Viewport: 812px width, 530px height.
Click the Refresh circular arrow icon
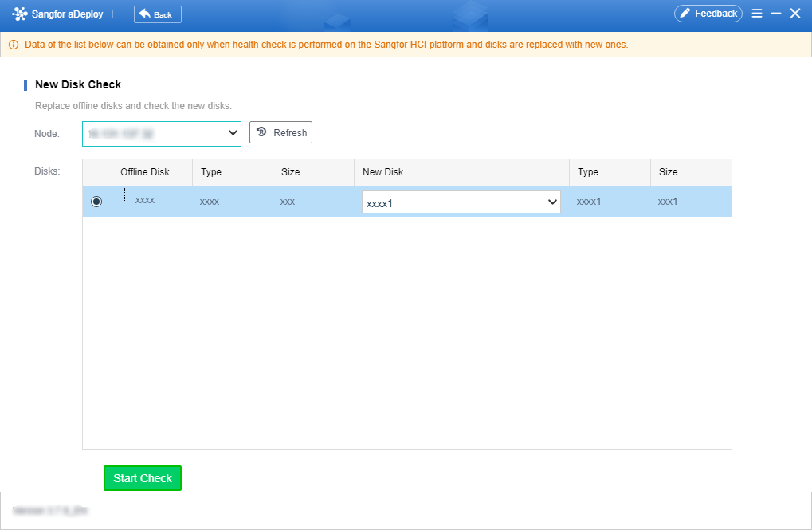(261, 132)
